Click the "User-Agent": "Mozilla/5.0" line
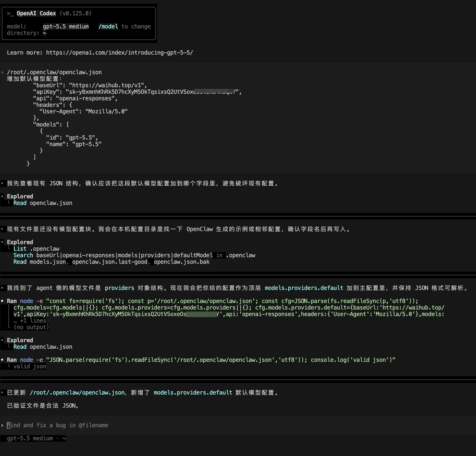The image size is (476, 456). pos(83,111)
